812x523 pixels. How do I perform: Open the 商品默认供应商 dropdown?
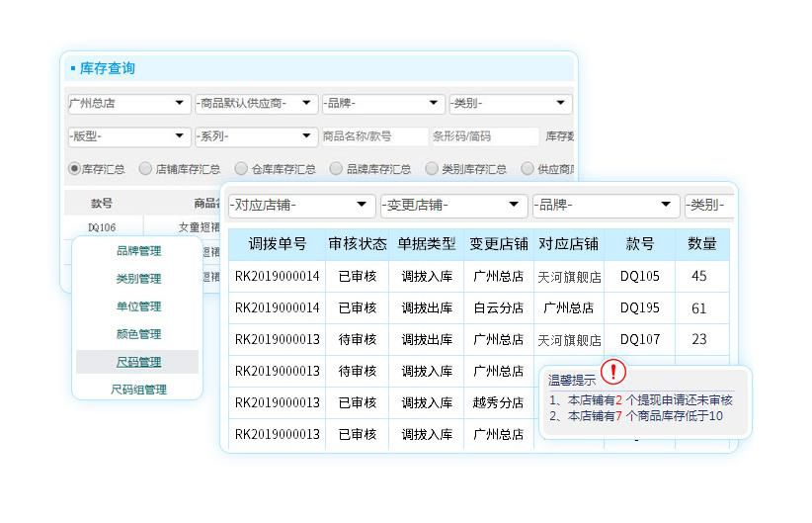(256, 103)
